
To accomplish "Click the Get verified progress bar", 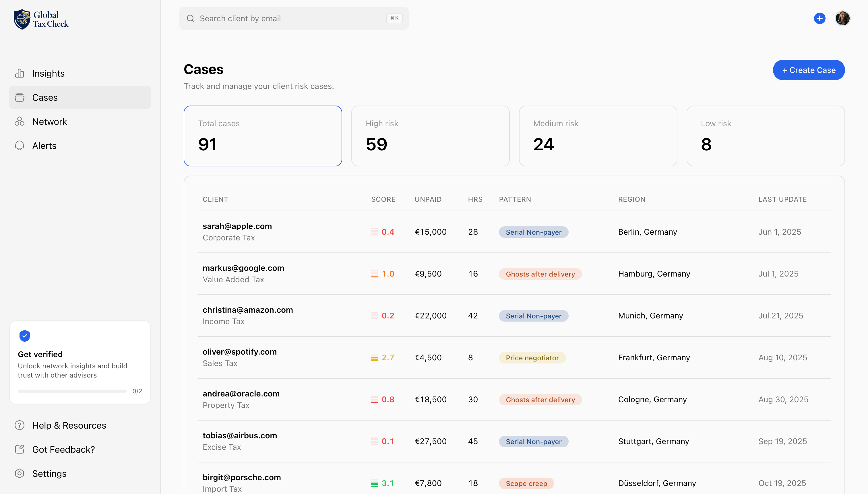I will (72, 391).
